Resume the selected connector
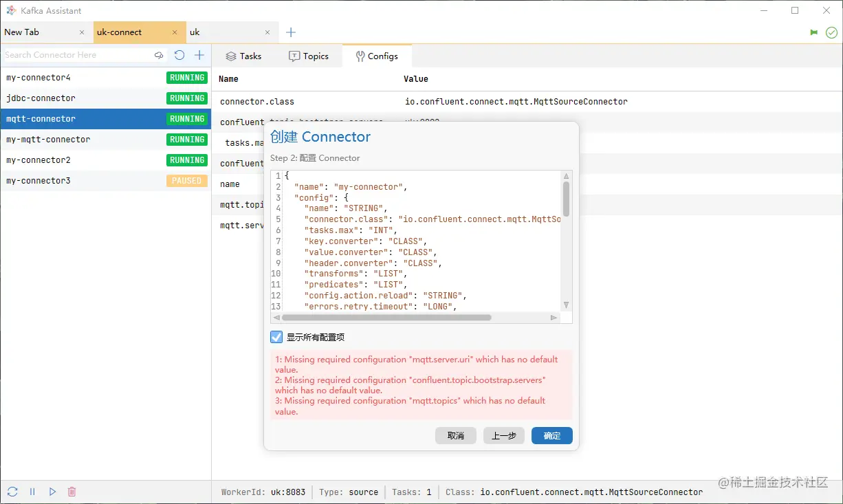This screenshot has width=843, height=504. click(x=52, y=492)
